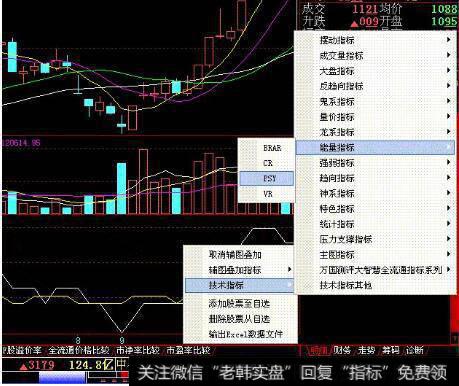459x386 pixels.
Task: Expand the 统计指标 arrow
Action: click(449, 224)
